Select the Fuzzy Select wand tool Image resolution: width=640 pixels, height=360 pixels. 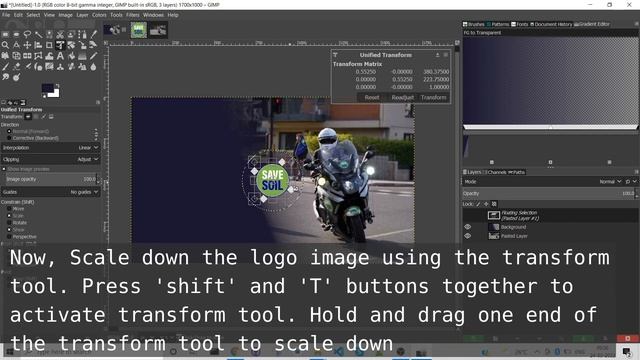(x=38, y=35)
